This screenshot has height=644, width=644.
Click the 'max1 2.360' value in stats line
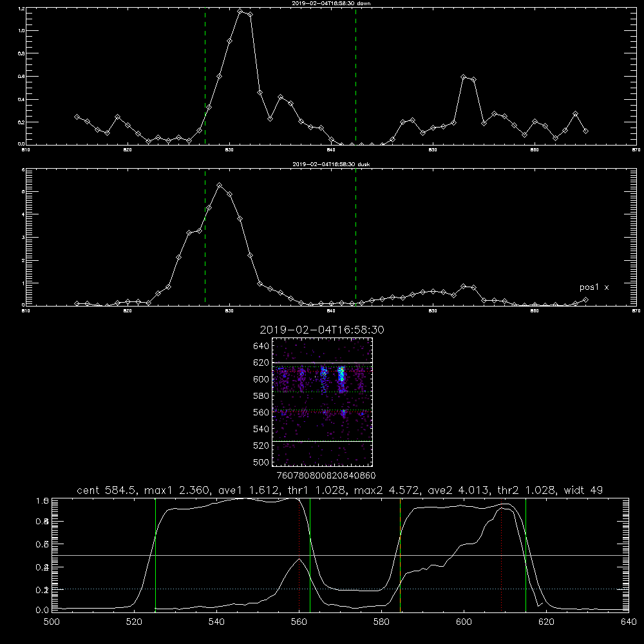[x=178, y=490]
